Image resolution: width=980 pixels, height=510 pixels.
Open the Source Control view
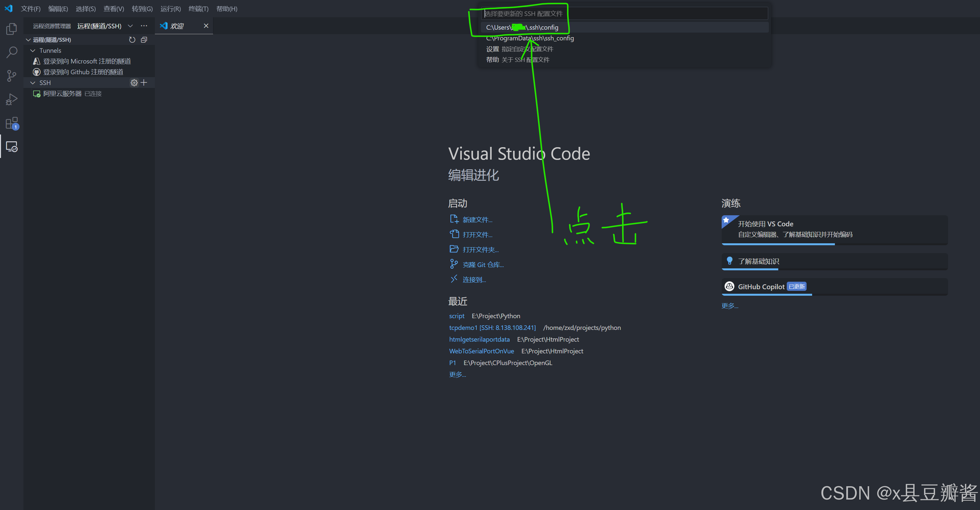tap(12, 76)
